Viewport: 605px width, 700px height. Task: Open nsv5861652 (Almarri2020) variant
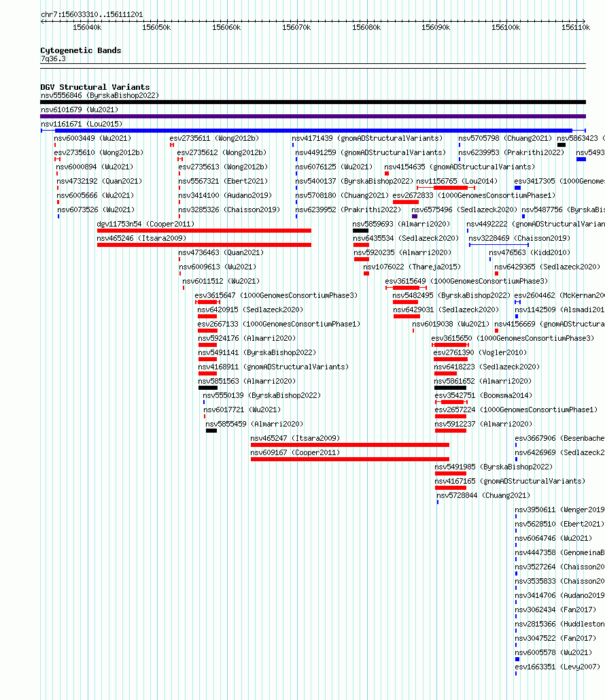[x=483, y=381]
